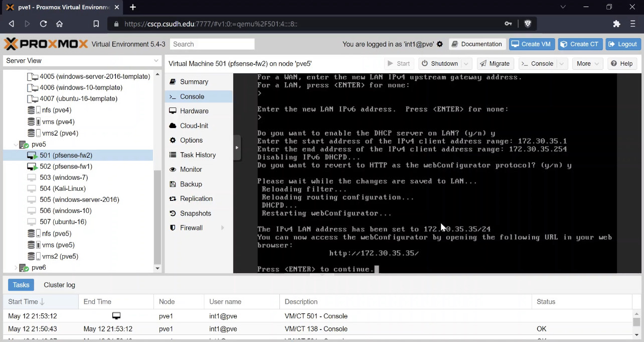Click the Migrate button
Image resolution: width=644 pixels, height=342 pixels.
coord(495,64)
